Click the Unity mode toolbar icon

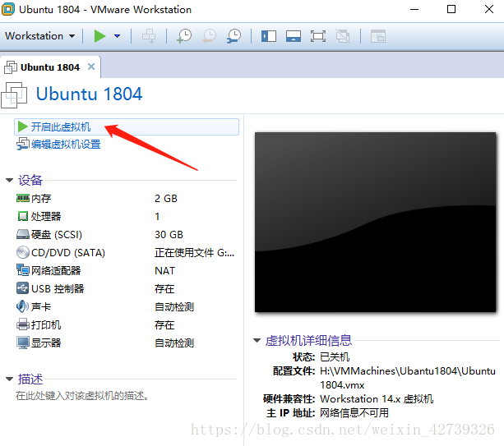(343, 36)
